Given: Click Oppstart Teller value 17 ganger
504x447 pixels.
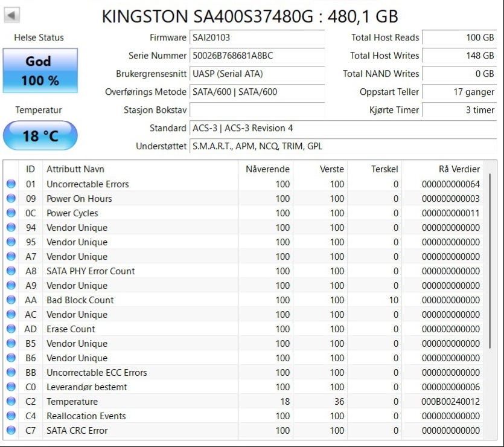Looking at the screenshot, I should click(x=459, y=92).
